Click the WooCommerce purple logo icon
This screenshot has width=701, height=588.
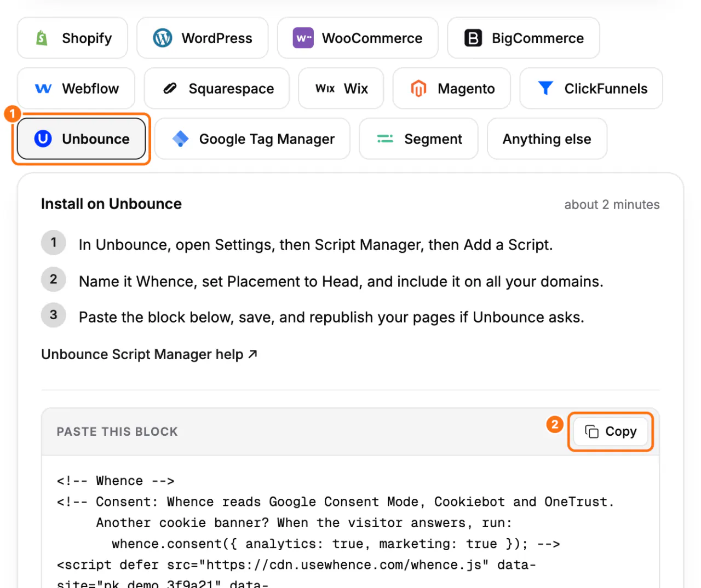[303, 38]
